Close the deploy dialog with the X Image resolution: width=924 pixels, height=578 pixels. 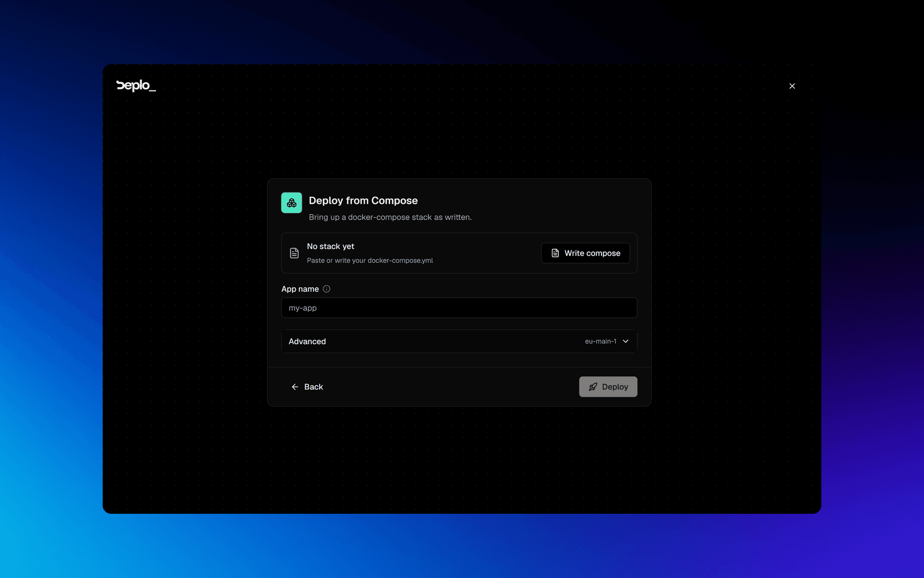click(792, 86)
